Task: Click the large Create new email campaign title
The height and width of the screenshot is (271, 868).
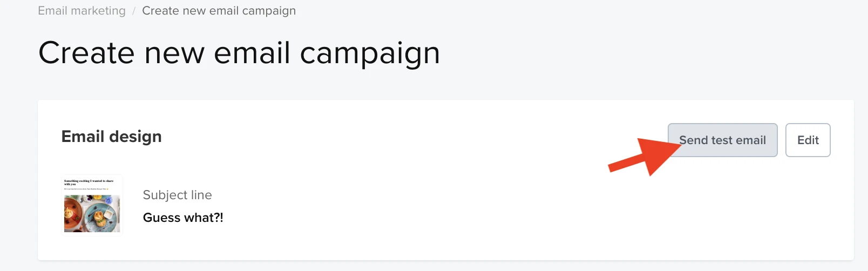Action: tap(239, 53)
